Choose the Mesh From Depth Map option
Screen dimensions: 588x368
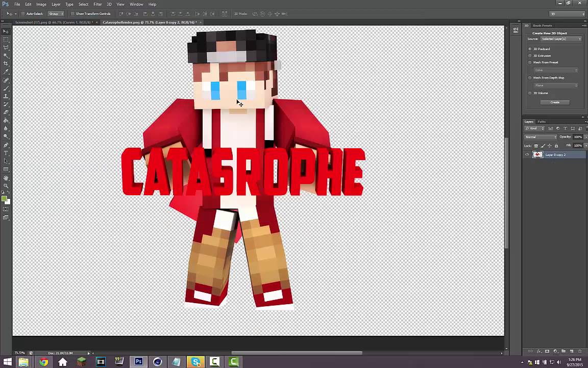pyautogui.click(x=530, y=78)
